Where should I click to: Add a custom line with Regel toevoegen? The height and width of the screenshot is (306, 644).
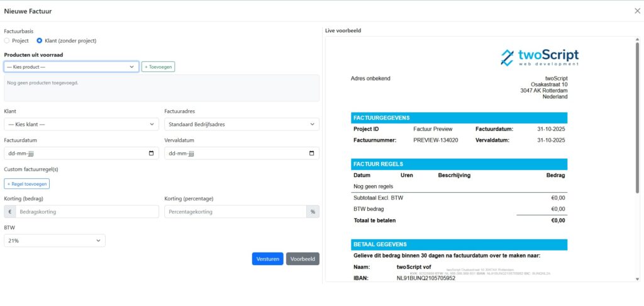pos(27,184)
